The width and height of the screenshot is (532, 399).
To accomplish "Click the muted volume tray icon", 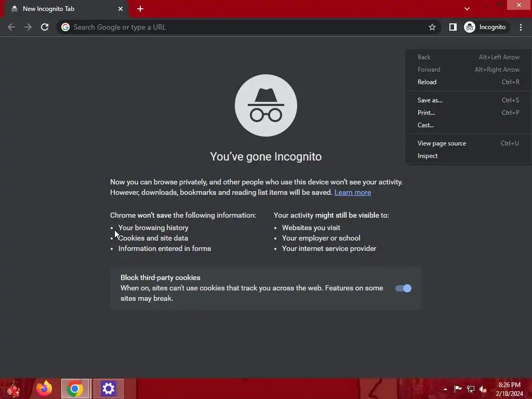I will point(483,389).
